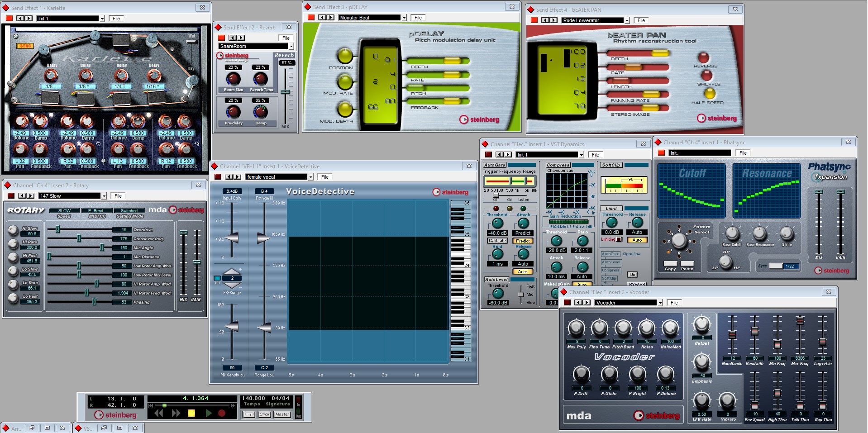Open Init 1 preset dropdown in VST Dynamics
Screen dimensions: 868x433
tap(582, 155)
